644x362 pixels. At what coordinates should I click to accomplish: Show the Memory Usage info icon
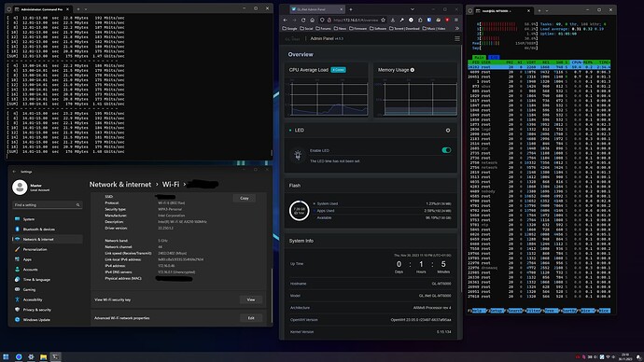(413, 70)
